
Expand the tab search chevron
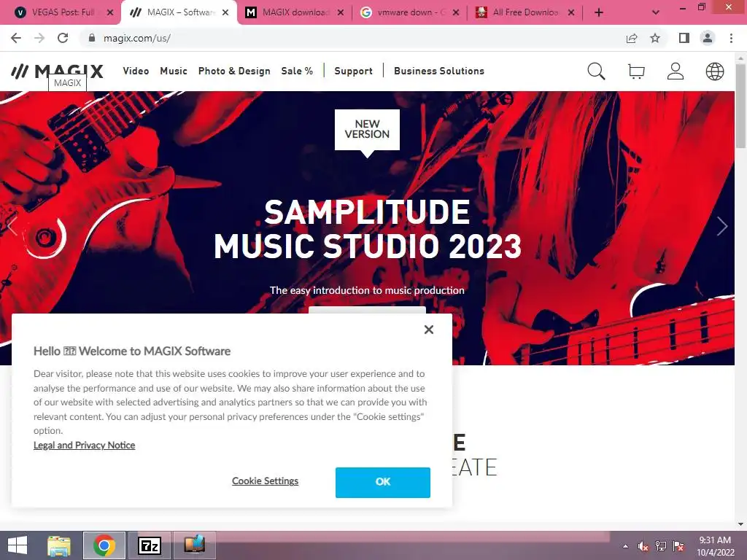656,12
